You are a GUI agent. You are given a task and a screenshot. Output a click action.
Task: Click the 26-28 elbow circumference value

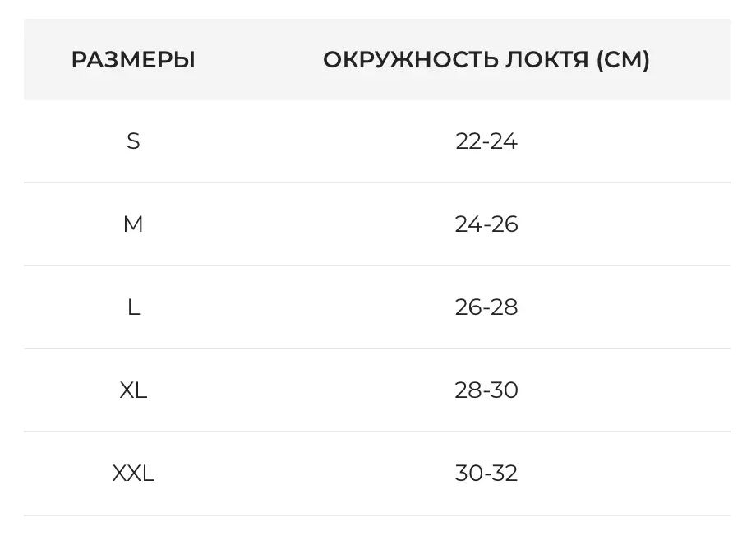(x=486, y=307)
